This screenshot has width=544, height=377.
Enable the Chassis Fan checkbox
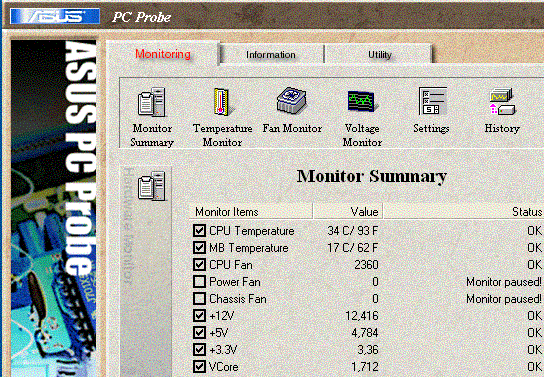(x=199, y=298)
